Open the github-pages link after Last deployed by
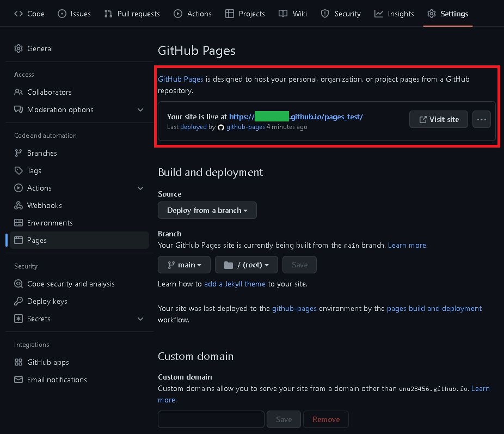 (245, 127)
